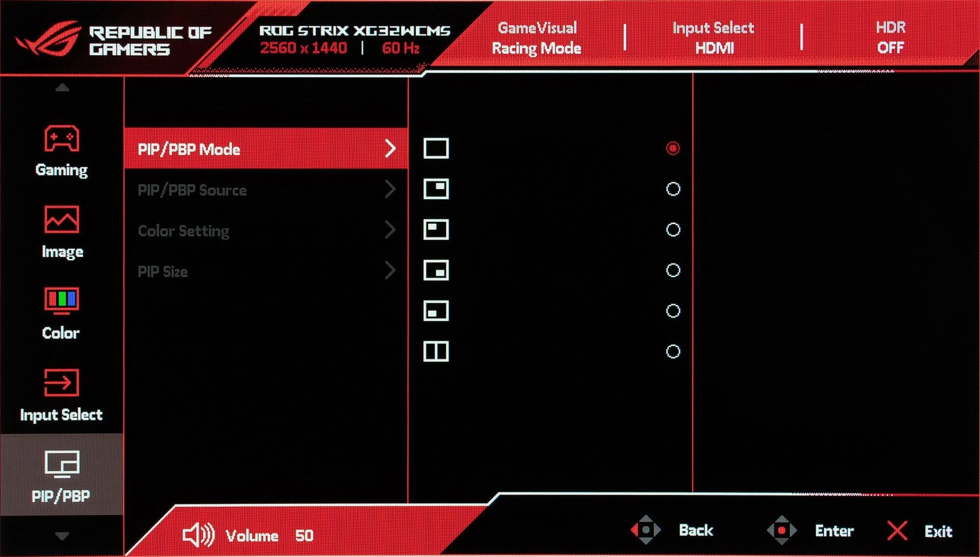This screenshot has height=557, width=980.
Task: Click the 2560 x 1440 resolution text
Action: tap(304, 48)
